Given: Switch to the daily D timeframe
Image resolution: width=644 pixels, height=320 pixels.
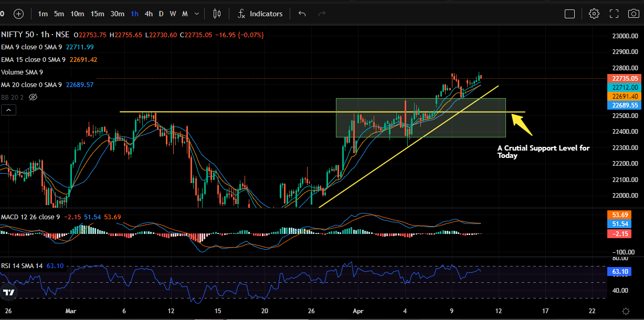Looking at the screenshot, I should click(x=161, y=14).
